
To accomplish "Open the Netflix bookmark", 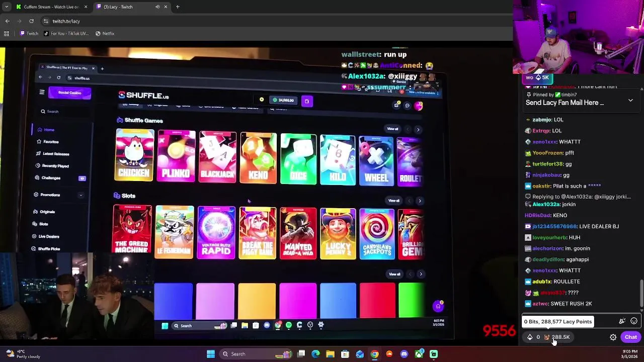I will [x=105, y=34].
